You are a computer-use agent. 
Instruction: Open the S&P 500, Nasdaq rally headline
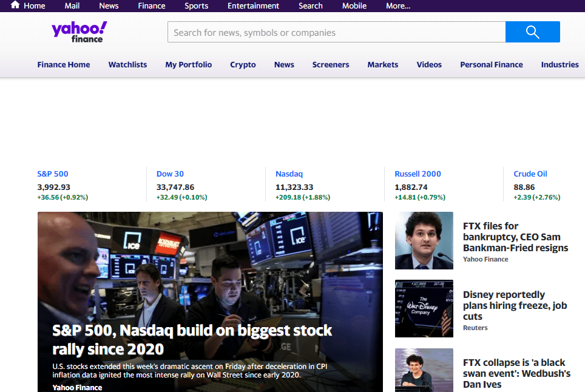coord(192,340)
